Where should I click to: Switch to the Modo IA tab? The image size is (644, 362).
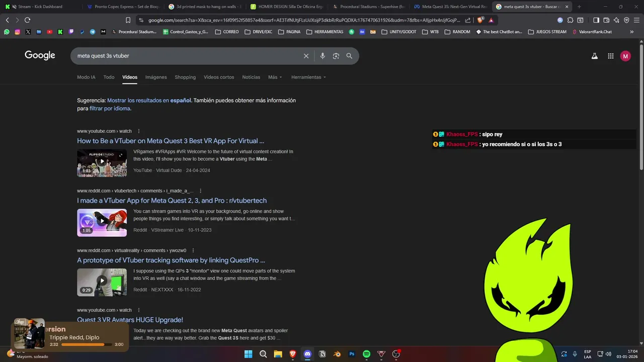tap(86, 77)
